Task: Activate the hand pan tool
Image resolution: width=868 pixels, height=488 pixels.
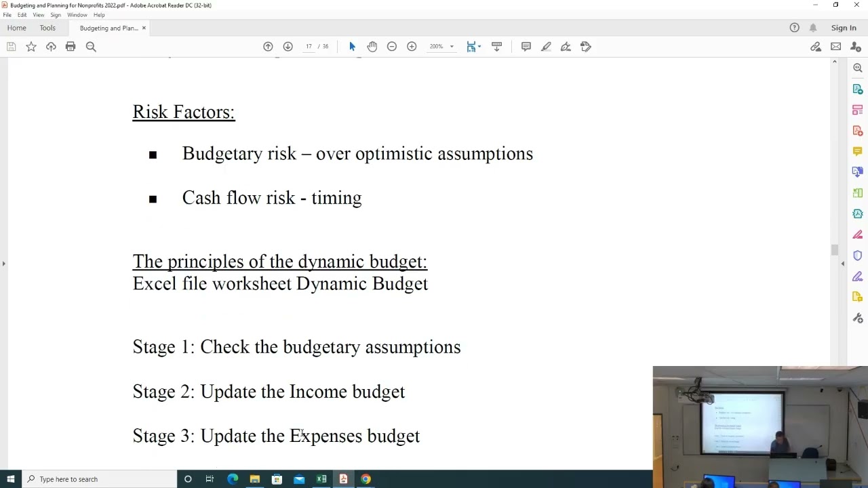Action: [x=372, y=47]
